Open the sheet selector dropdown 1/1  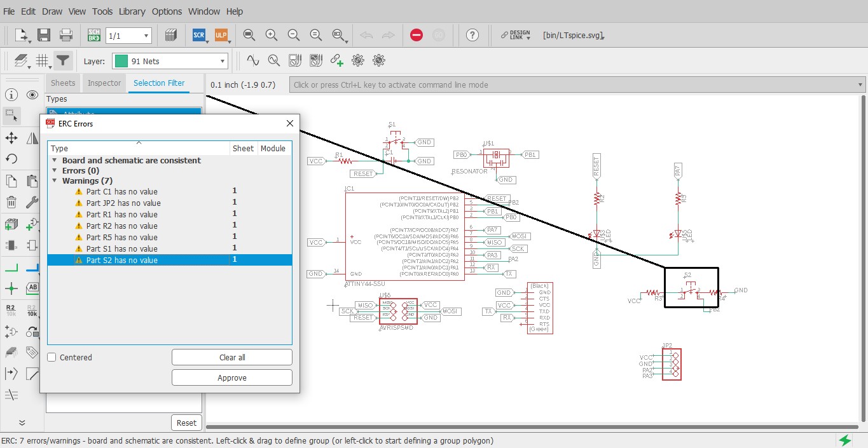[x=128, y=36]
